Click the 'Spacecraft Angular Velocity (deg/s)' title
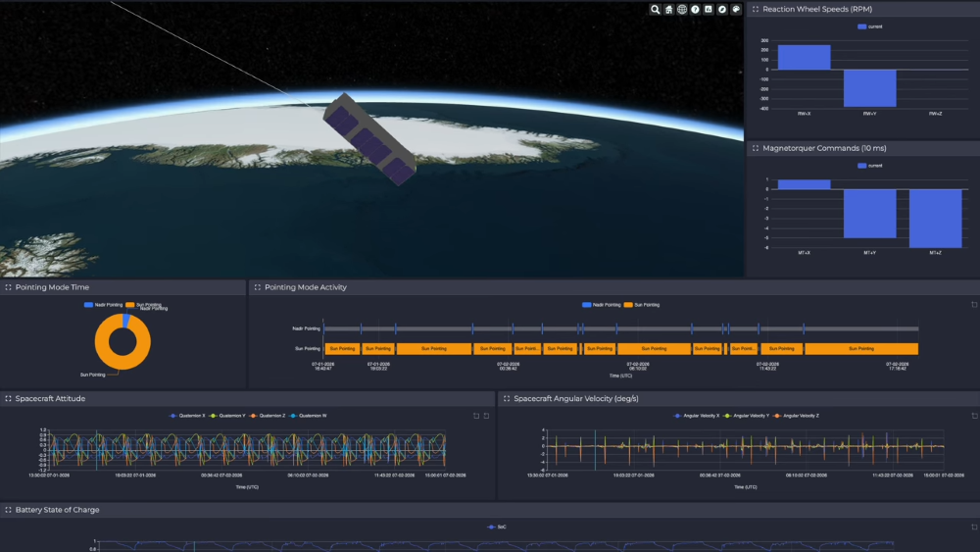Screen dimensions: 980x552 575,398
